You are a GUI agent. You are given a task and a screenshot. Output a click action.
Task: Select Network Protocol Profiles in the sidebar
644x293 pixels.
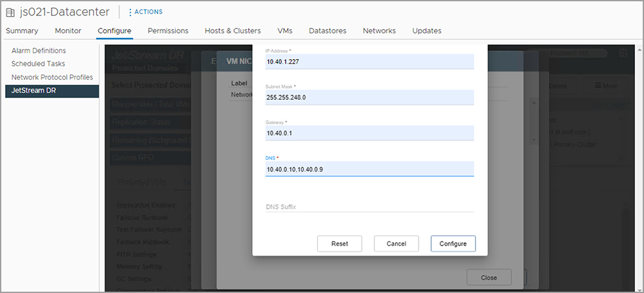(x=52, y=77)
